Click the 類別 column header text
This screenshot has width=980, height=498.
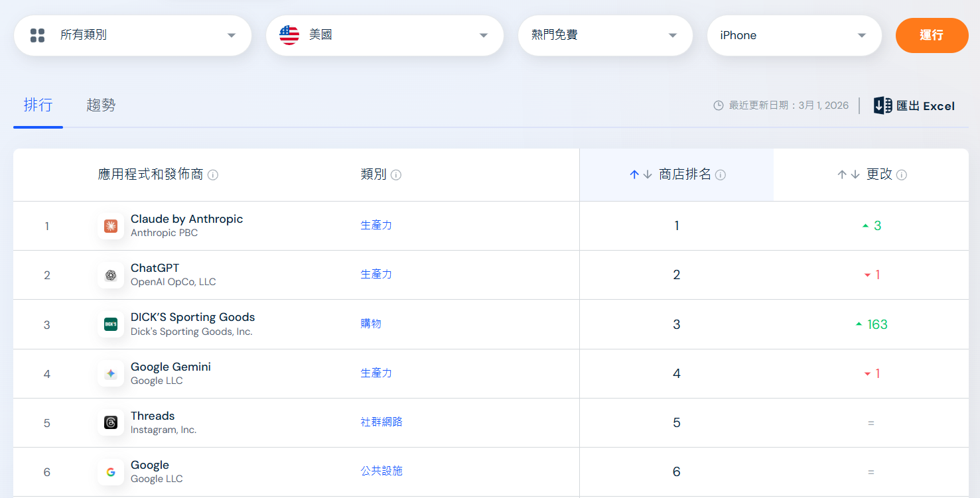(x=374, y=174)
